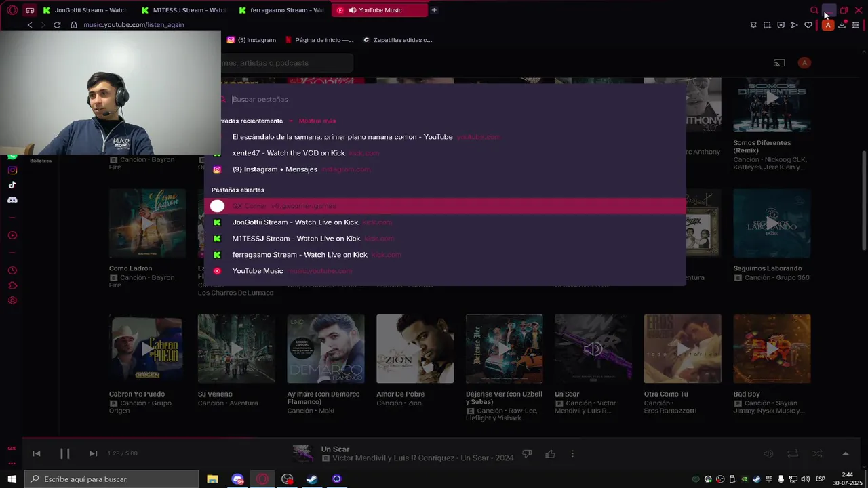
Task: Reopen El escándalo de la semana YouTube entry
Action: pos(445,137)
